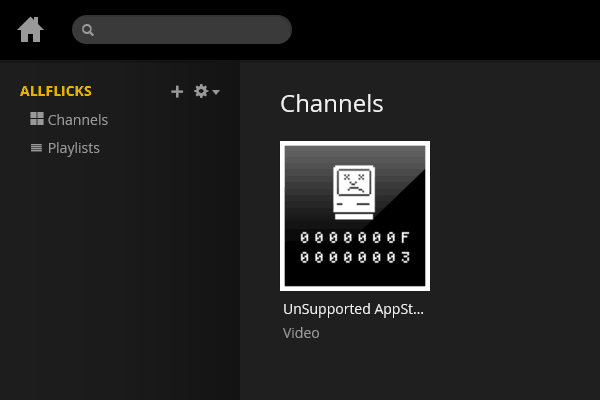
Task: Open server settings gear icon
Action: click(x=201, y=91)
